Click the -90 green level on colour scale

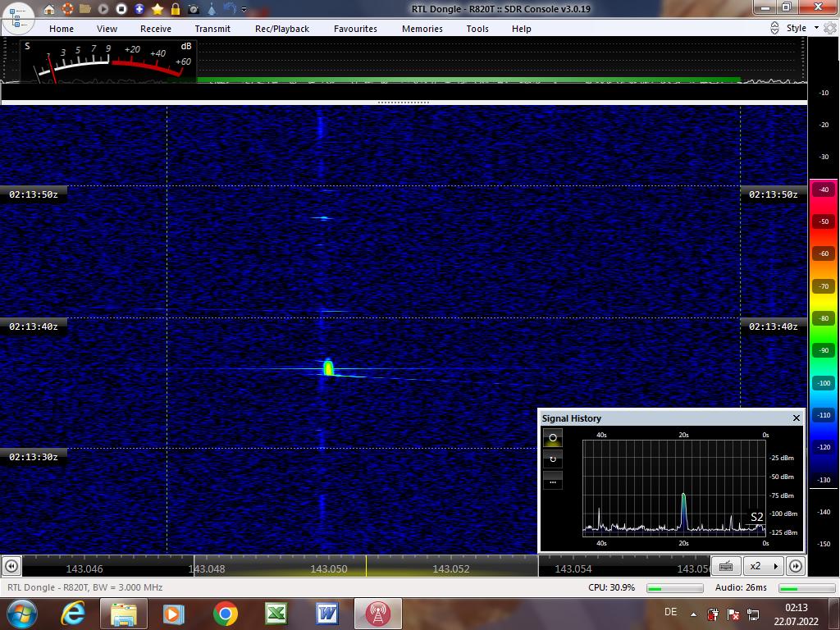point(824,351)
